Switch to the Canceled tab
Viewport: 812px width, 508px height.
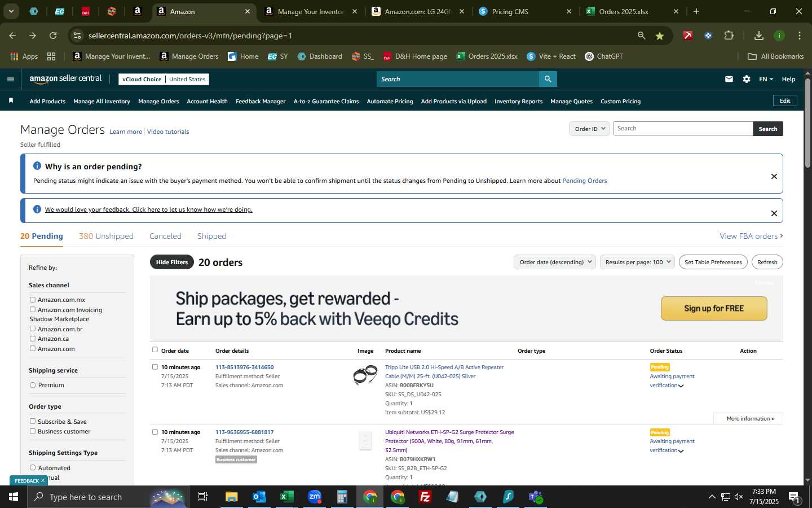click(165, 236)
